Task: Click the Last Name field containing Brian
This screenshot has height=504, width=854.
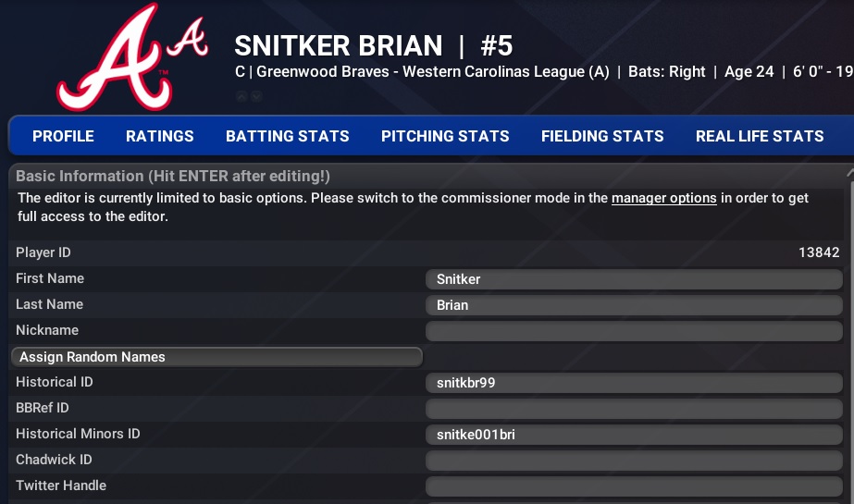Action: click(x=634, y=305)
